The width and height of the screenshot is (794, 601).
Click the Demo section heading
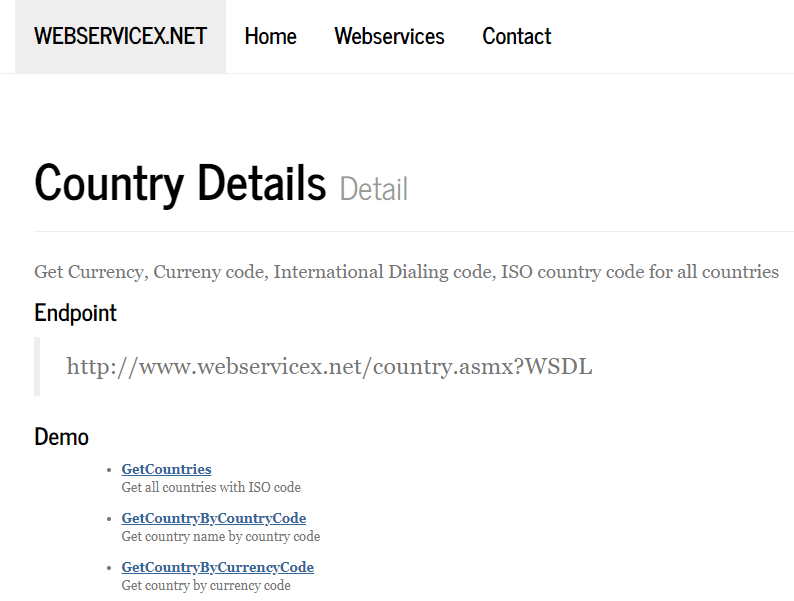pos(61,437)
